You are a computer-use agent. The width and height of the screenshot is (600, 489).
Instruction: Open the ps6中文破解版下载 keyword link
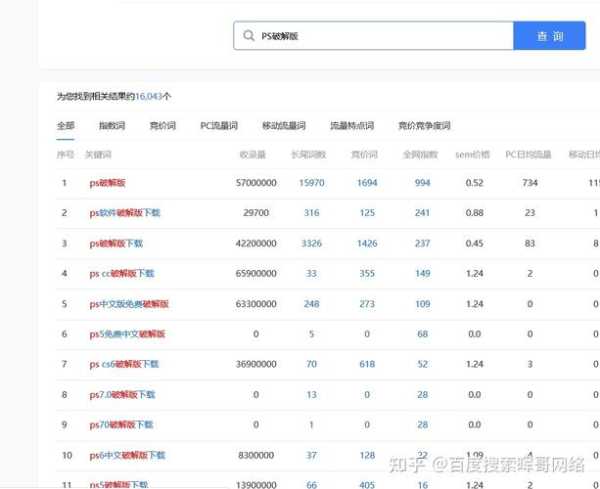127,455
